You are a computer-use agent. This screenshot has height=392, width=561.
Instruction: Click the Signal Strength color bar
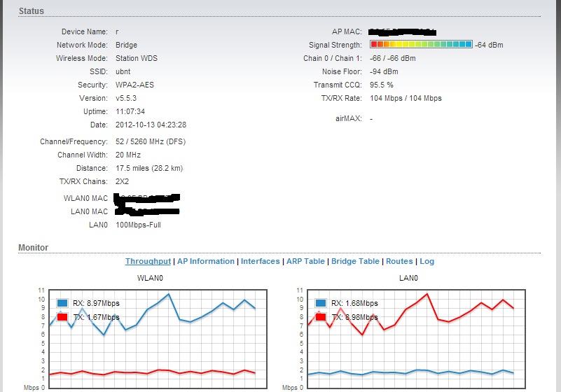click(421, 44)
